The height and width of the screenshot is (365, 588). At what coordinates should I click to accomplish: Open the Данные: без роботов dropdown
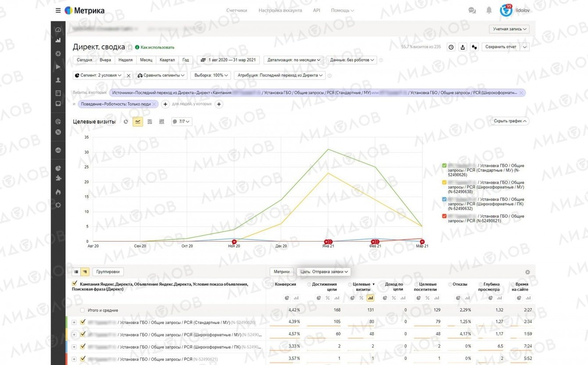(352, 60)
